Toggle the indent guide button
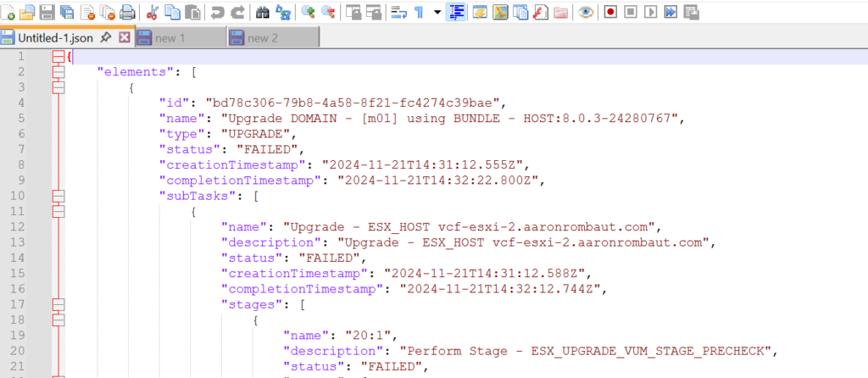The height and width of the screenshot is (378, 868). point(458,12)
